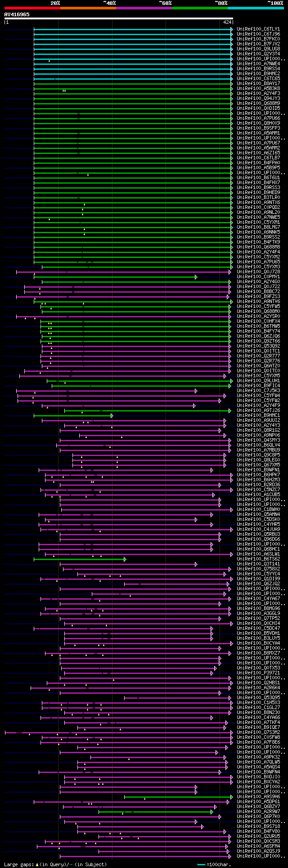Select label UniRef100_B6TMW5
The image size is (288, 868).
[258, 326]
